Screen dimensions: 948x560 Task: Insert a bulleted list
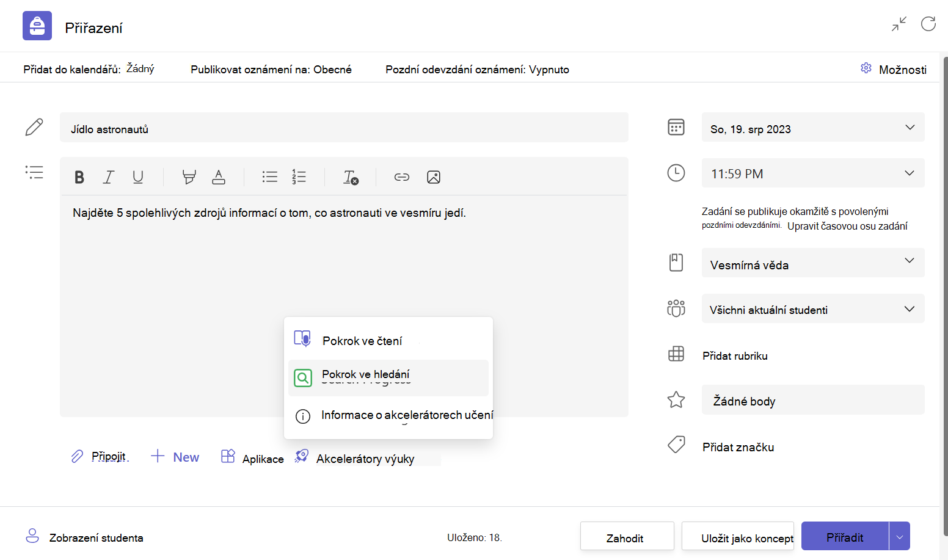269,177
